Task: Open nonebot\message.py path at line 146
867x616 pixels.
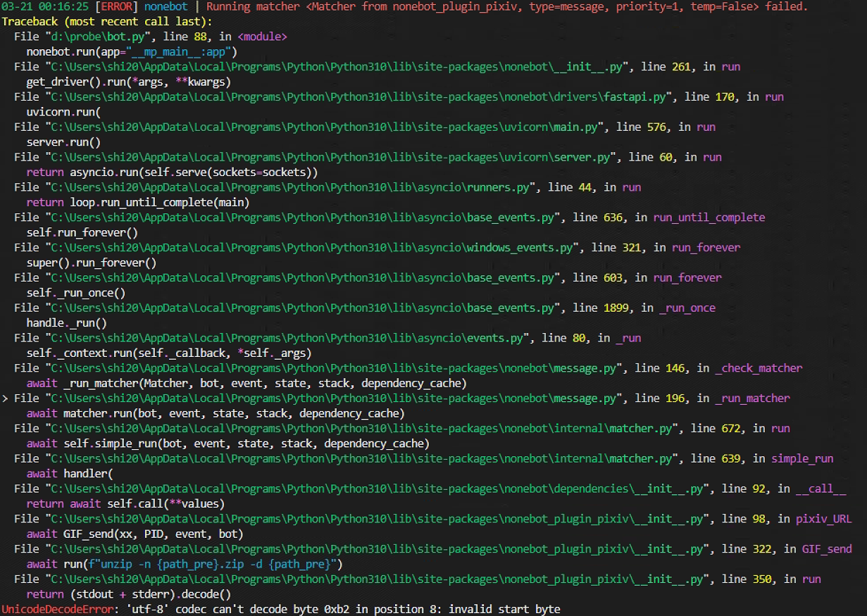Action: coord(335,368)
